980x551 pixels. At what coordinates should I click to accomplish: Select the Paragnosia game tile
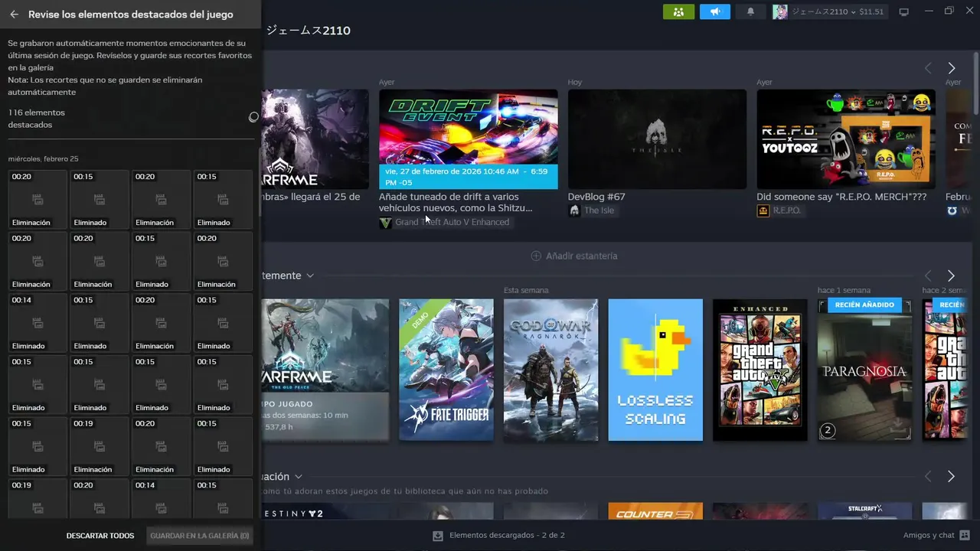point(864,370)
